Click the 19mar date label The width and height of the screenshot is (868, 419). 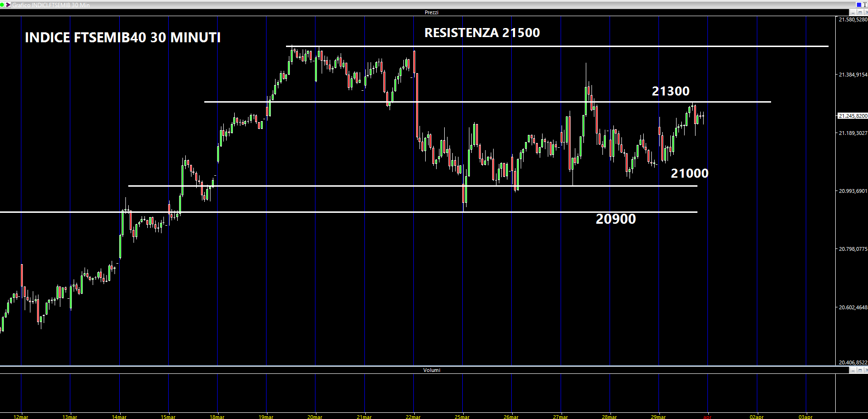click(266, 417)
